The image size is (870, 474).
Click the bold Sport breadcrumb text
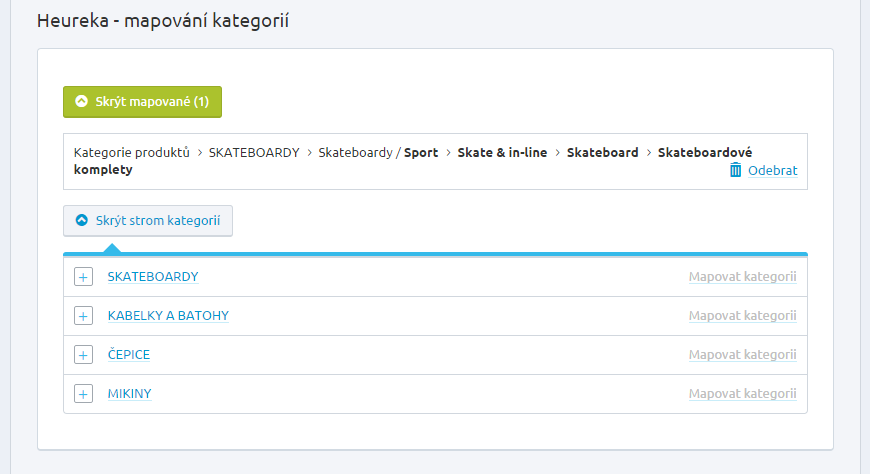click(x=421, y=153)
